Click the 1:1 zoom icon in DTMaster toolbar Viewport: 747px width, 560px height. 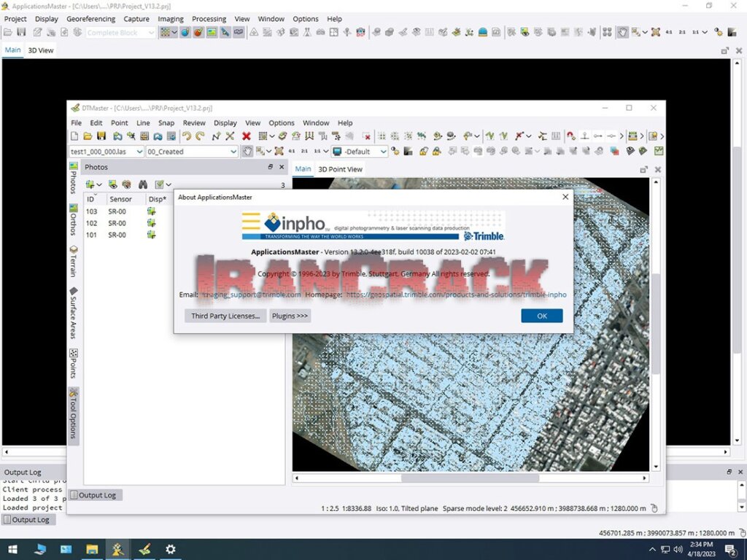[x=317, y=151]
